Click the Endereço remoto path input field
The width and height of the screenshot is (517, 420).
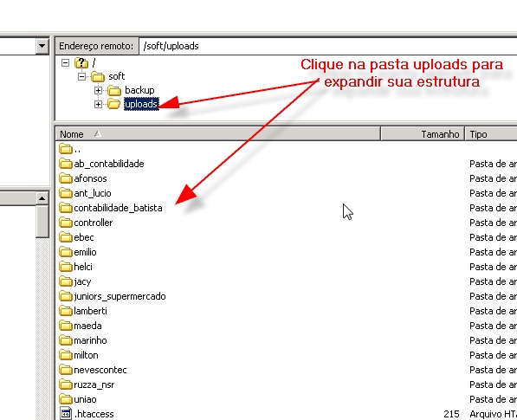pyautogui.click(x=327, y=46)
